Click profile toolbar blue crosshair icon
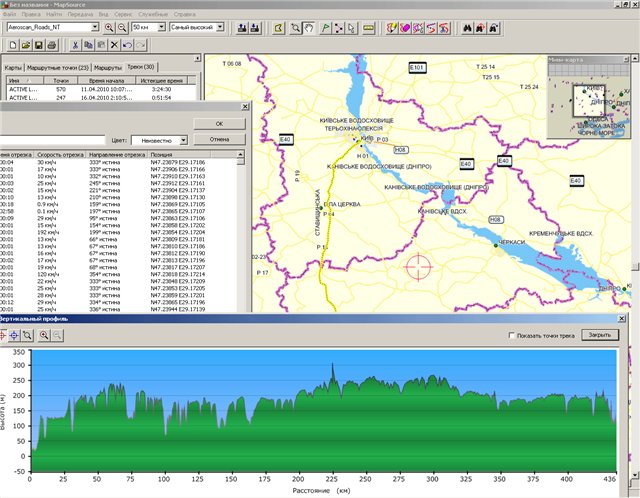Screen dimensions: 640x498 [14, 336]
